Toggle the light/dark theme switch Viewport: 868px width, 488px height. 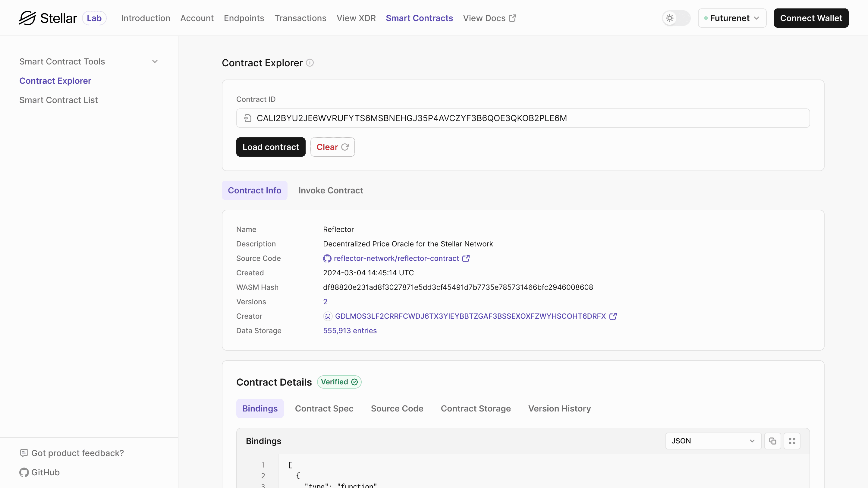(x=676, y=18)
